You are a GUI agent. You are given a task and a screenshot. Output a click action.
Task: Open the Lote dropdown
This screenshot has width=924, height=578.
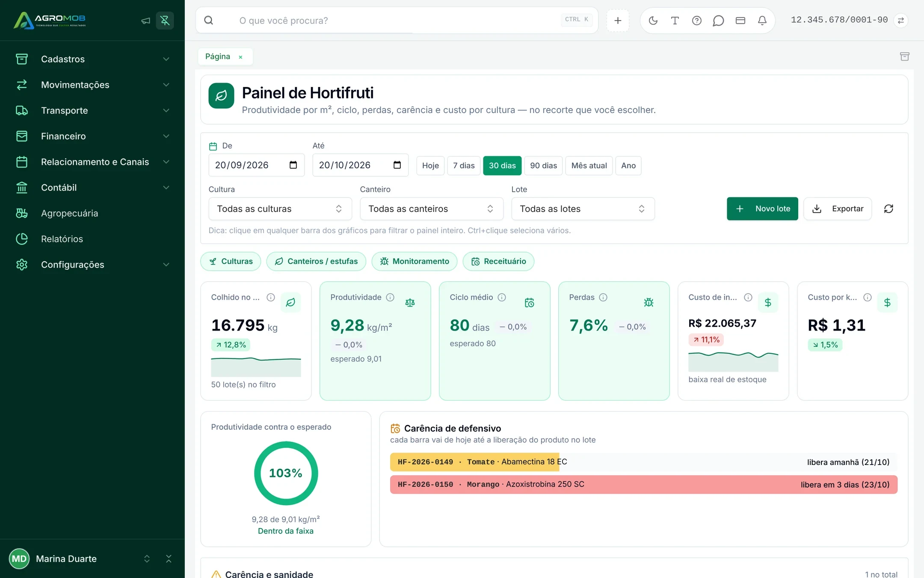[583, 209]
